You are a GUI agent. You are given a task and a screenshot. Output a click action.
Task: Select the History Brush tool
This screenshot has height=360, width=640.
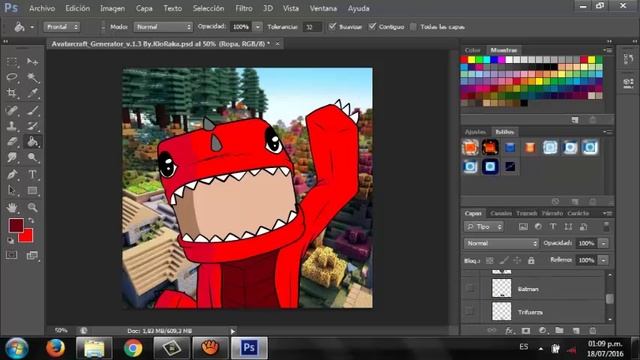point(32,126)
